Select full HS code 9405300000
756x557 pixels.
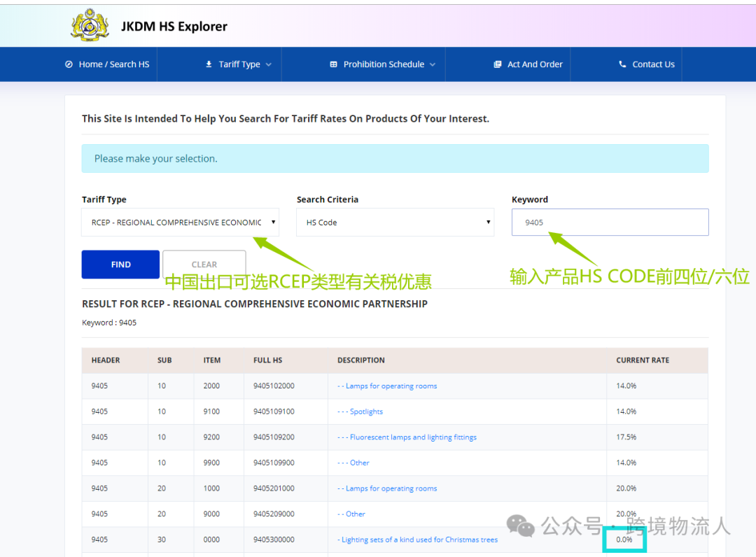tap(274, 540)
